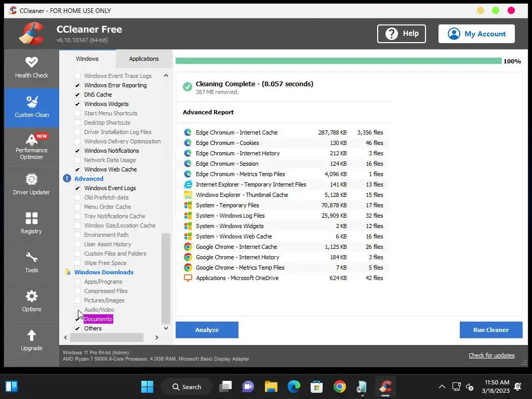The width and height of the screenshot is (532, 399).
Task: Select Google Chrome - Internet History row
Action: [x=284, y=257]
